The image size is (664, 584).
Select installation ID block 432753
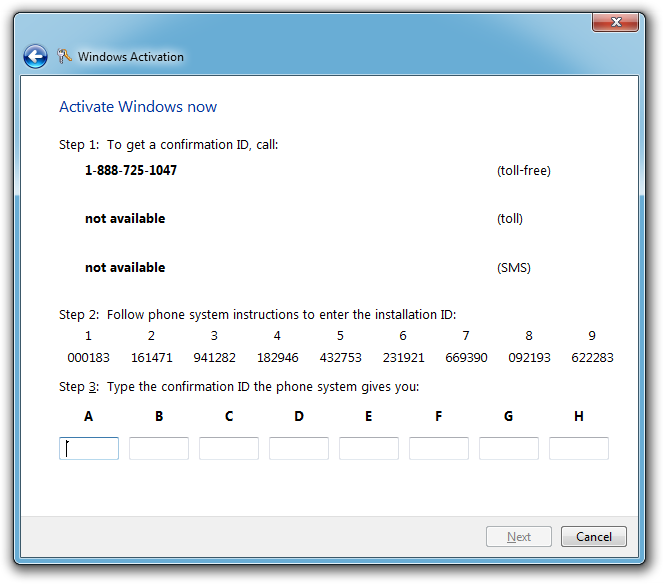pyautogui.click(x=340, y=357)
